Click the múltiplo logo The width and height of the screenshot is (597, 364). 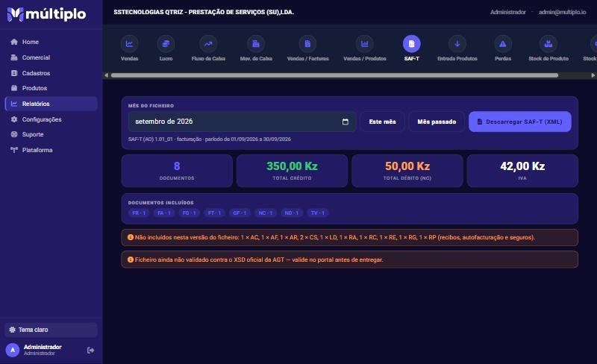[46, 14]
